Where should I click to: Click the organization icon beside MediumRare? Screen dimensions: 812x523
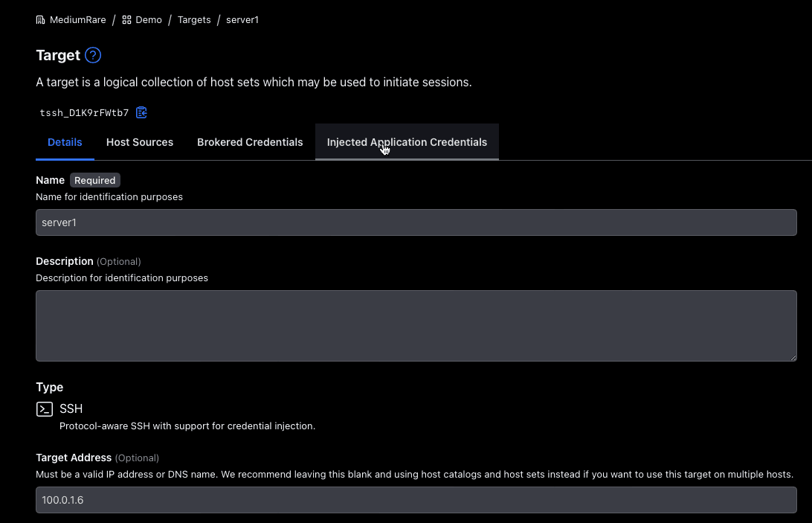click(x=41, y=20)
